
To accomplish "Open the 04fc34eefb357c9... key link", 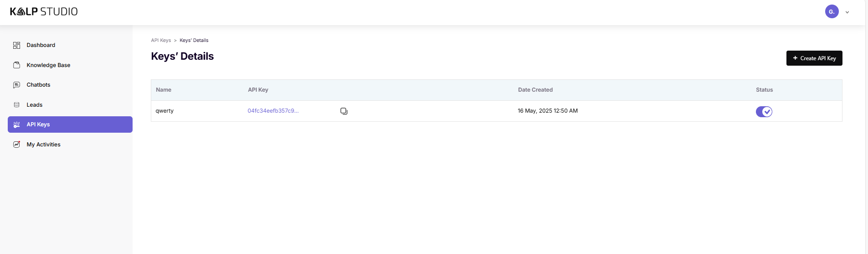I will click(273, 111).
